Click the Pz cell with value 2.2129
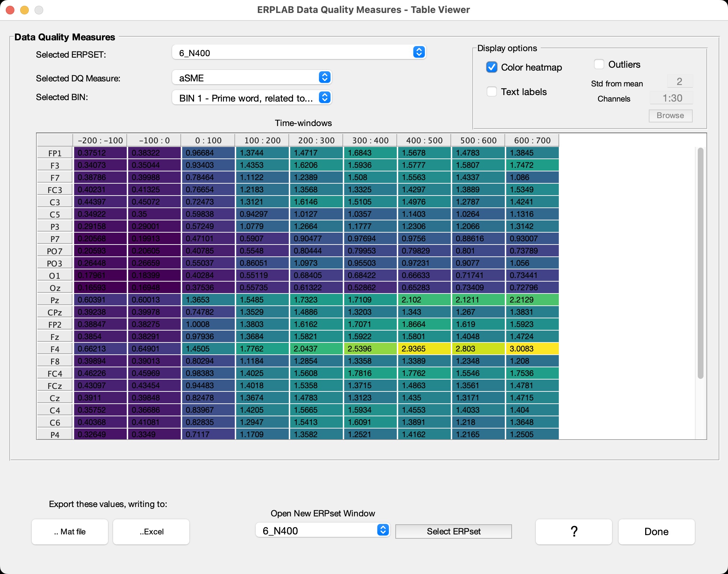 tap(532, 300)
